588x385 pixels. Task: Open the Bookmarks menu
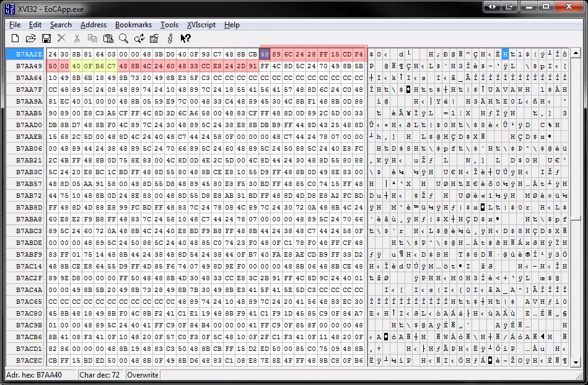point(133,25)
